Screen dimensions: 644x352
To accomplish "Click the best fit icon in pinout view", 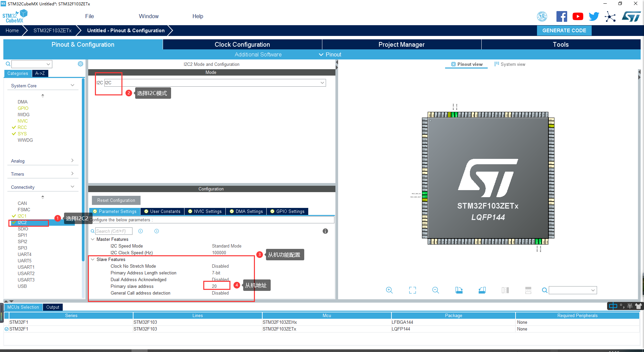I will [x=412, y=290].
